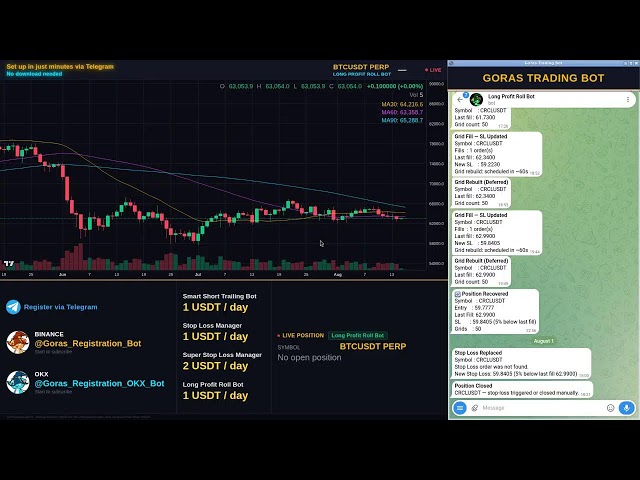Image resolution: width=640 pixels, height=480 pixels.
Task: Focus the Message input field
Action: click(x=542, y=408)
